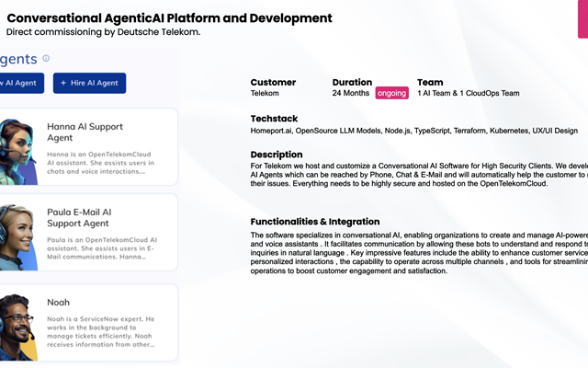
Task: Click the pink element in top-right corner
Action: pos(582,18)
